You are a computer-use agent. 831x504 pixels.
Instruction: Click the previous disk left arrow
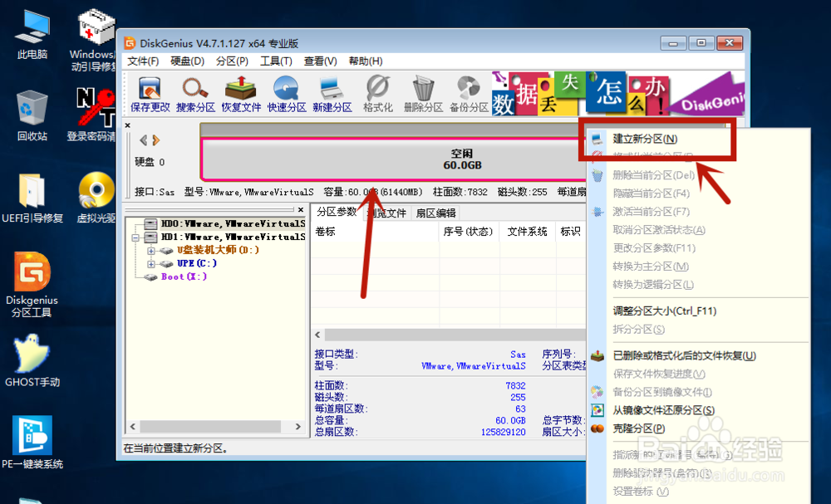pos(143,140)
